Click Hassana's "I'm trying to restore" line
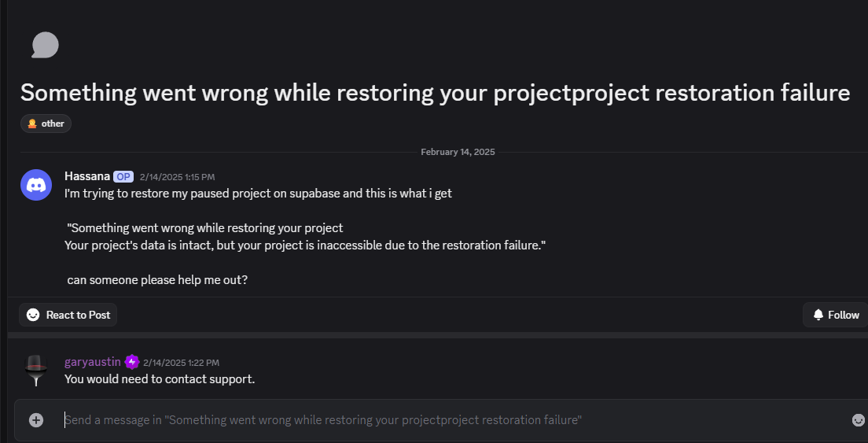868x443 pixels. click(258, 194)
